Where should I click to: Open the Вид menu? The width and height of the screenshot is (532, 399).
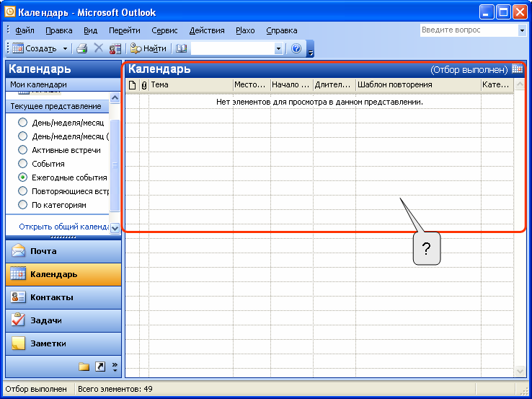91,30
